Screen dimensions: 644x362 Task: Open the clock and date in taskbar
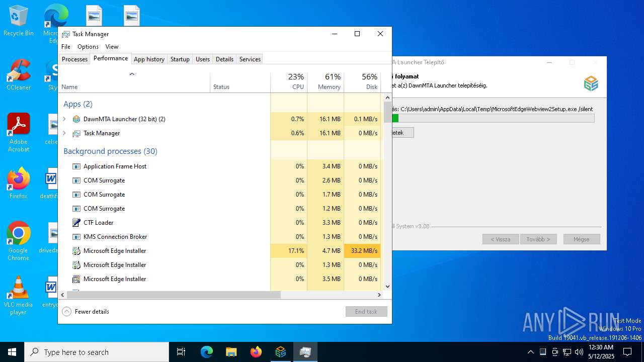coord(601,352)
